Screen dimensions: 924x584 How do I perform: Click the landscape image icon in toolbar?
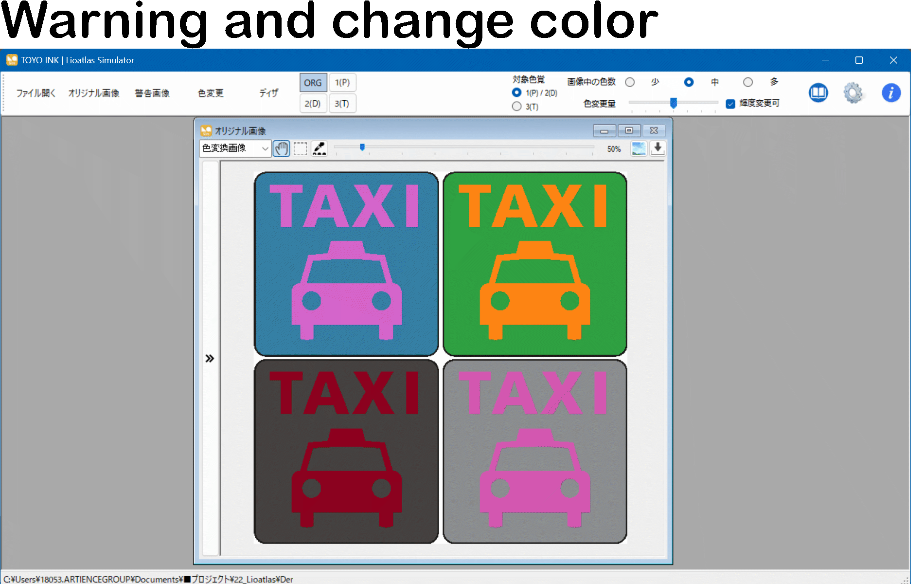[x=639, y=148]
